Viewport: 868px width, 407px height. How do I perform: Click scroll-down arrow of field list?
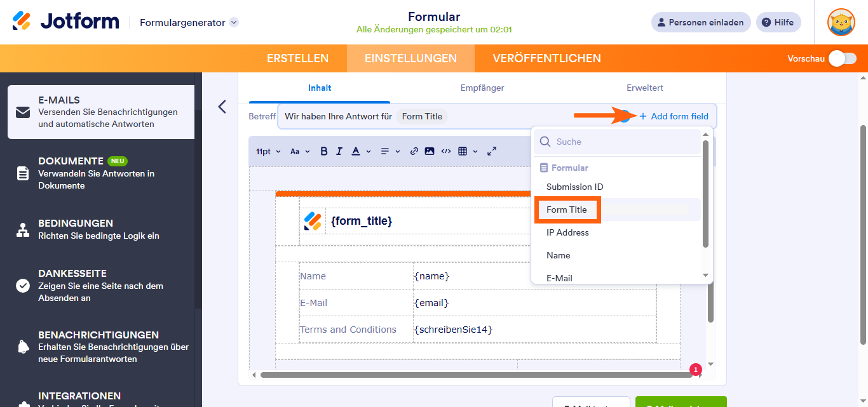pos(705,276)
